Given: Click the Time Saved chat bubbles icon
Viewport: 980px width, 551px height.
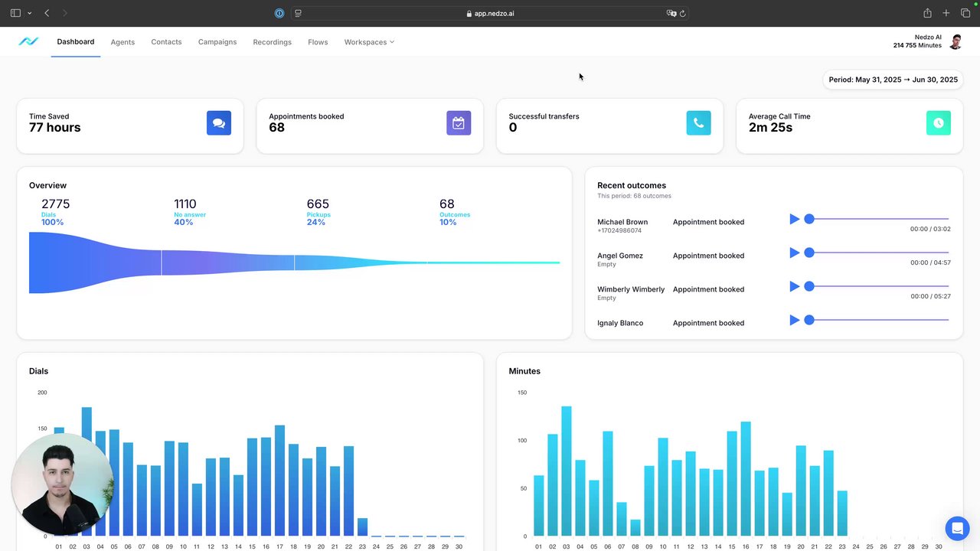Looking at the screenshot, I should pos(219,123).
